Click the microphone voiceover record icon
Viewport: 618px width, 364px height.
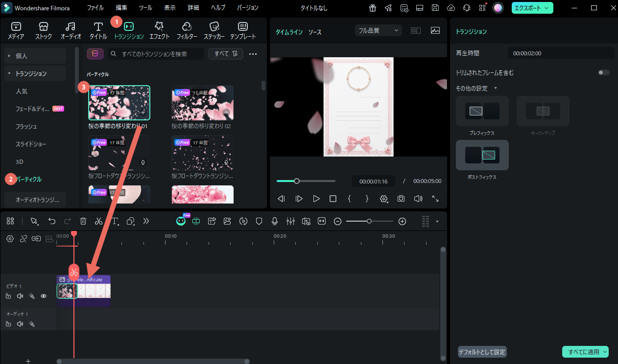point(275,221)
